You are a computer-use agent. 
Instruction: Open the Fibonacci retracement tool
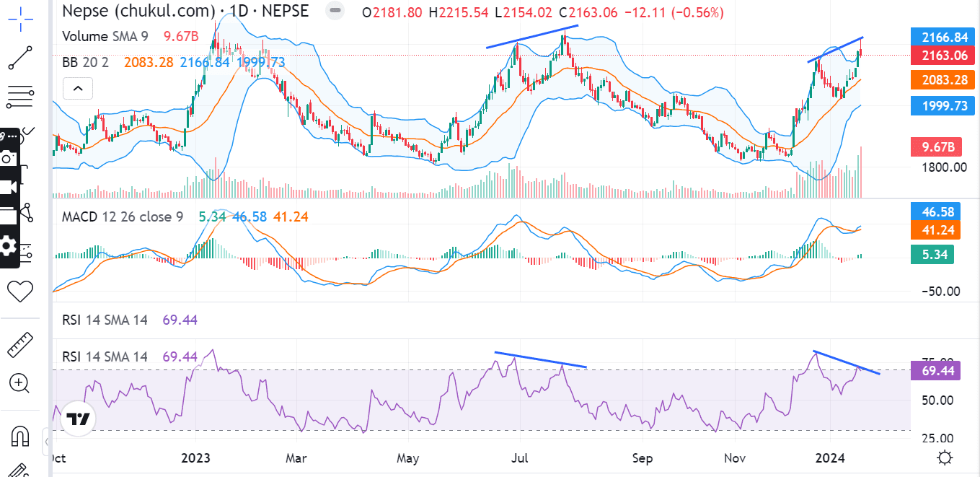[x=19, y=95]
